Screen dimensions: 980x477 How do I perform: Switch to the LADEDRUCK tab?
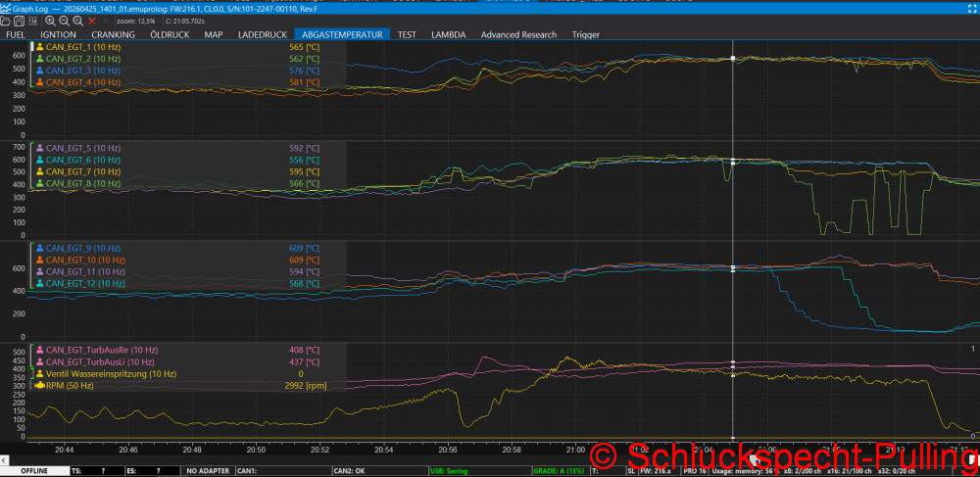pyautogui.click(x=263, y=35)
